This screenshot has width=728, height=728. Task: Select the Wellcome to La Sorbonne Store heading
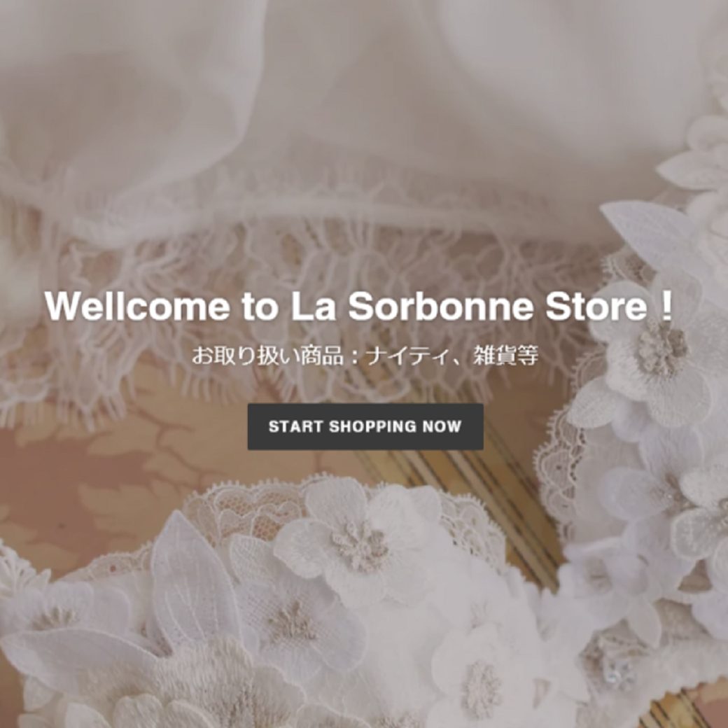(x=358, y=306)
